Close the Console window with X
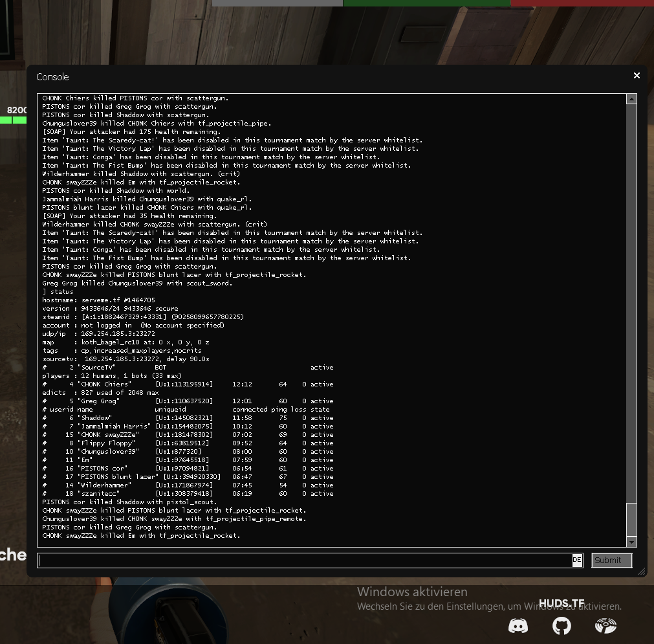Image resolution: width=654 pixels, height=644 pixels. pos(637,76)
